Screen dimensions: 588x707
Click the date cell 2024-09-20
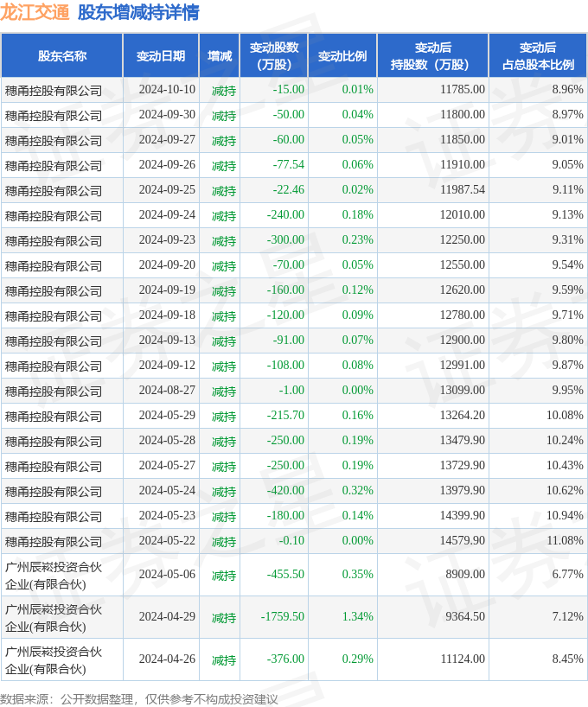coord(167,264)
